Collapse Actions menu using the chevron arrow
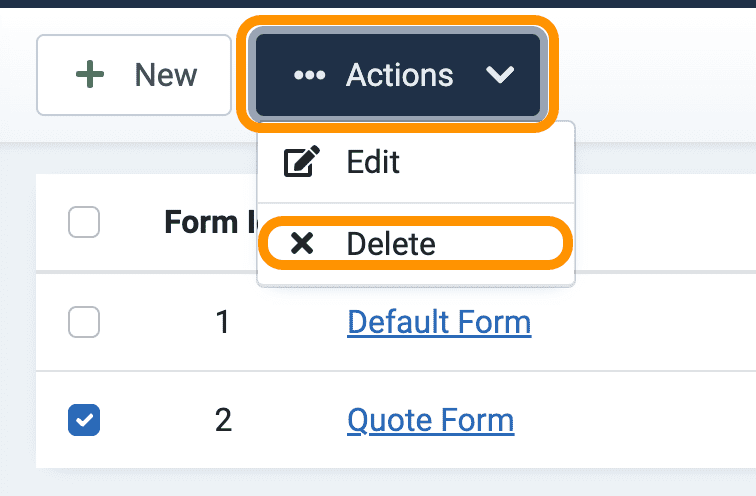The width and height of the screenshot is (756, 496). (x=500, y=75)
